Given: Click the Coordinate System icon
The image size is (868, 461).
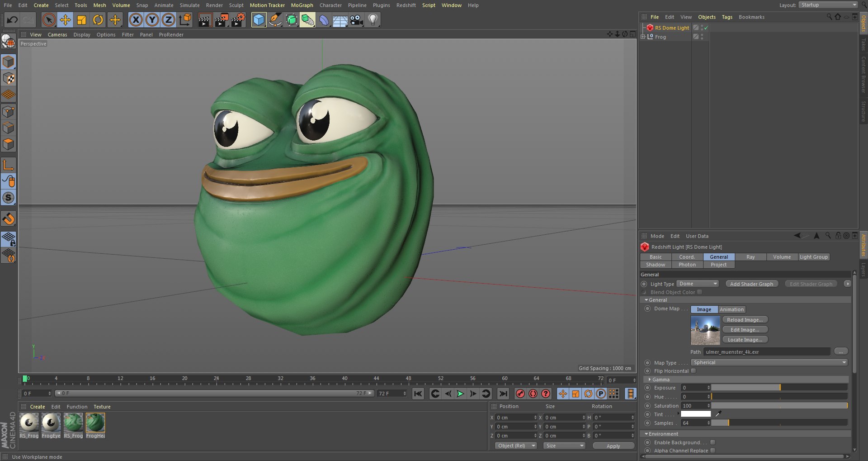Looking at the screenshot, I should pyautogui.click(x=185, y=20).
